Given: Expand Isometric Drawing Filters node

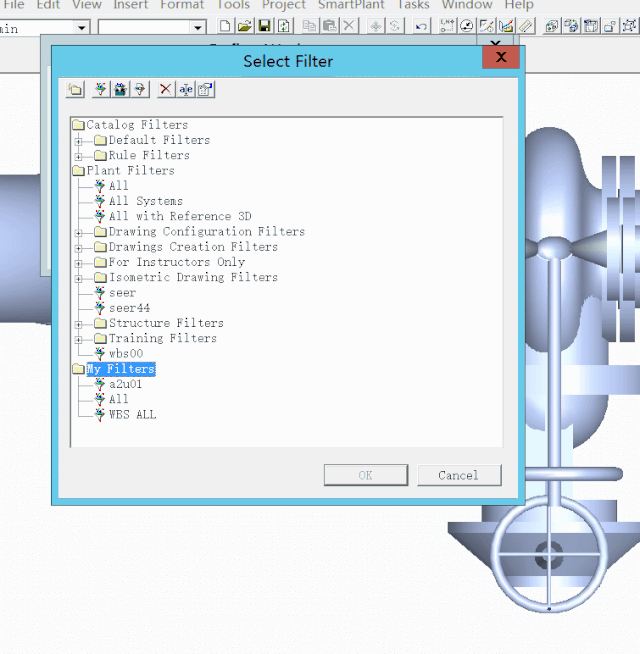Looking at the screenshot, I should point(78,279).
